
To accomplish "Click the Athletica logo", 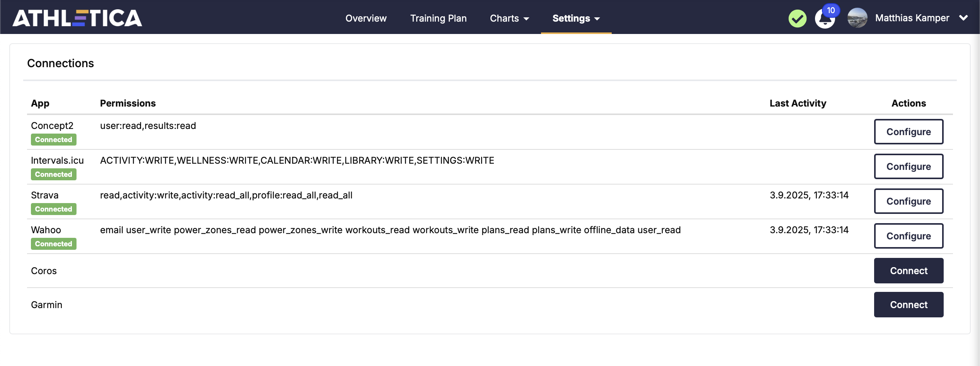I will 77,18.
